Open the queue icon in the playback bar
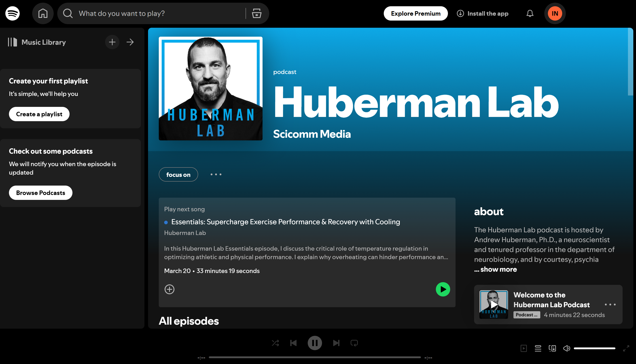This screenshot has width=636, height=364. point(538,348)
